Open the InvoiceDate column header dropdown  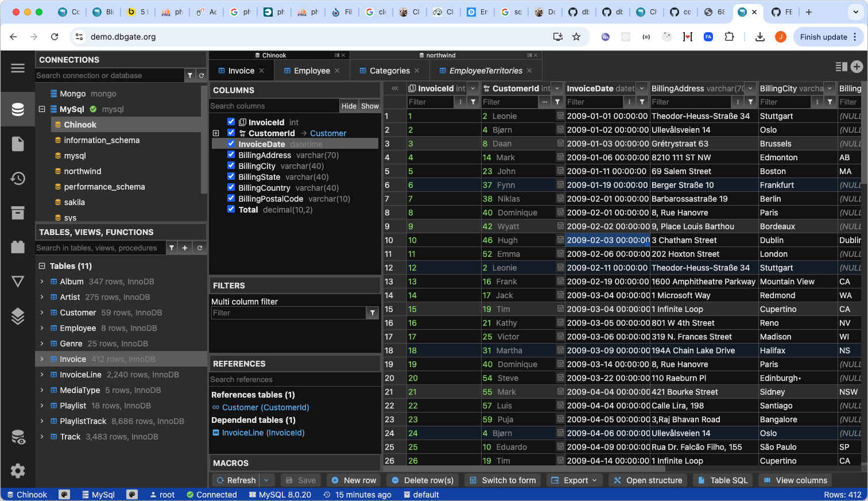pyautogui.click(x=641, y=88)
